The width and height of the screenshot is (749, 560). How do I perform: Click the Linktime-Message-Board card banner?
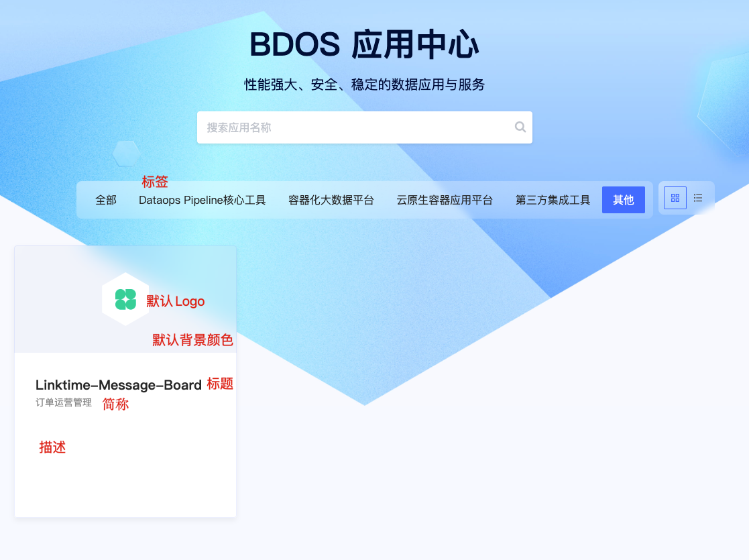125,300
